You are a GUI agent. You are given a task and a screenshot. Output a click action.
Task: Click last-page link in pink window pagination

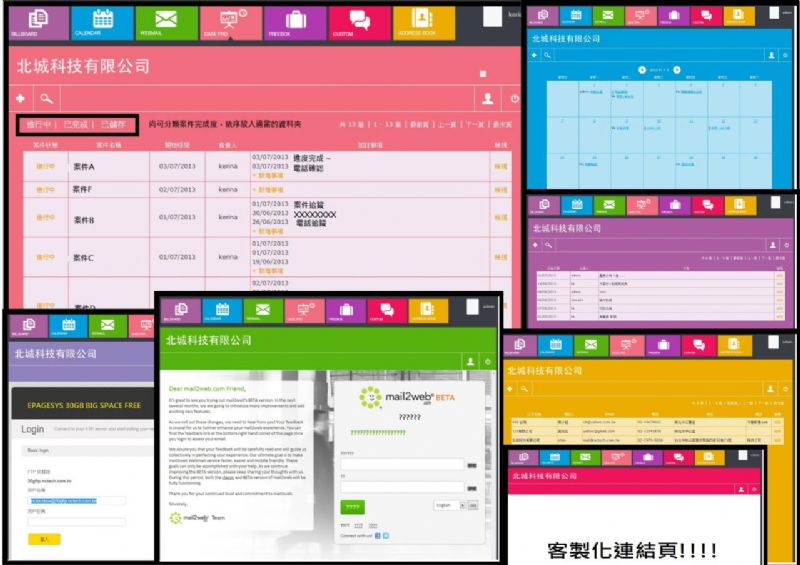(503, 125)
